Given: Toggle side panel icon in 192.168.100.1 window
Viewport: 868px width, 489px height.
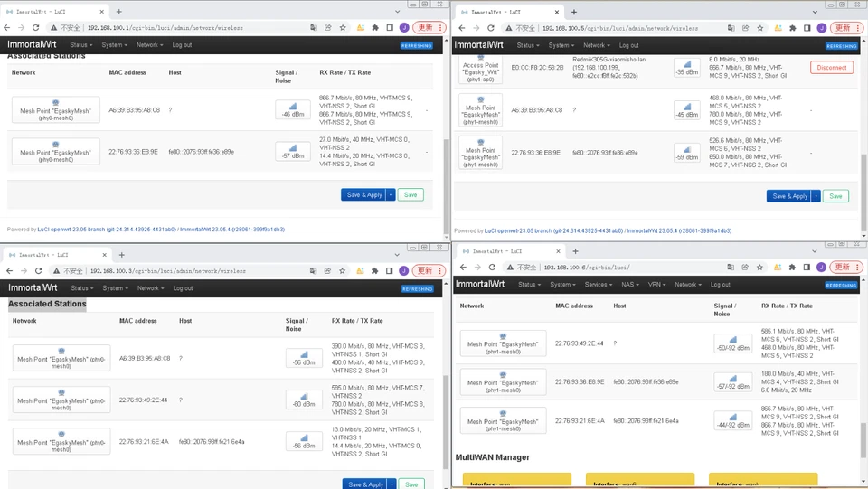Looking at the screenshot, I should [x=390, y=28].
